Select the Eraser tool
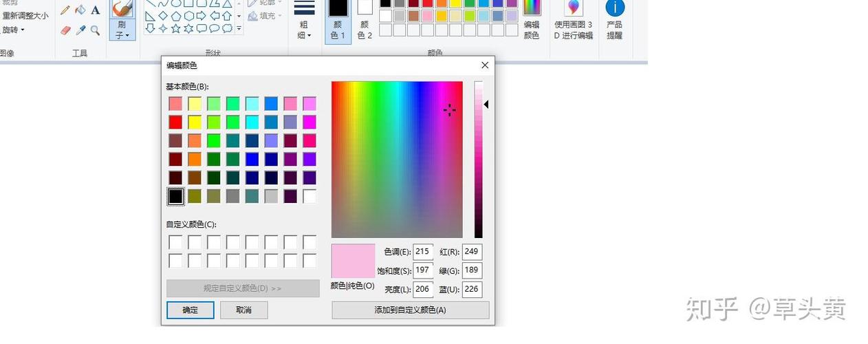 point(65,30)
